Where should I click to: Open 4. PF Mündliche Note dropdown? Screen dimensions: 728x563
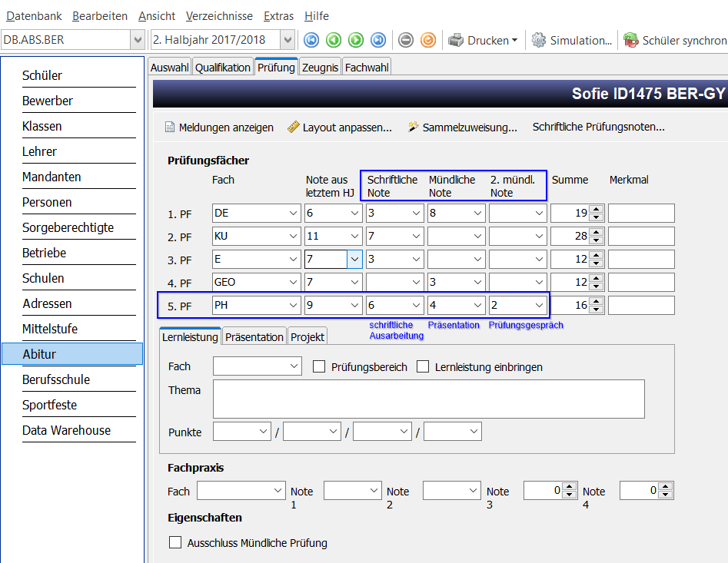(x=477, y=282)
